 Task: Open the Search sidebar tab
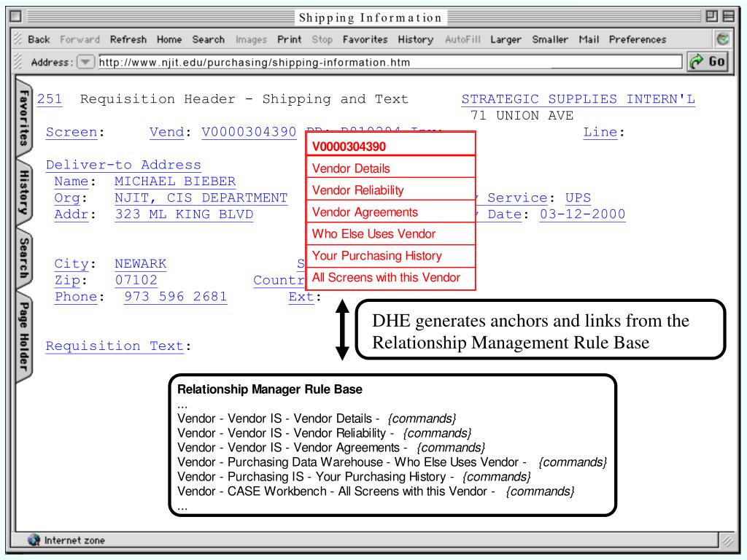coord(24,257)
